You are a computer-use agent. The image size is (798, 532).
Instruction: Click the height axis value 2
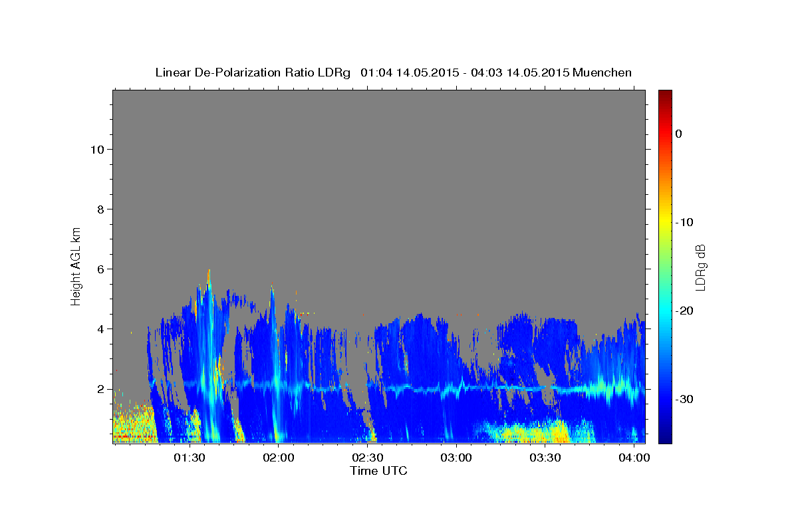click(99, 388)
